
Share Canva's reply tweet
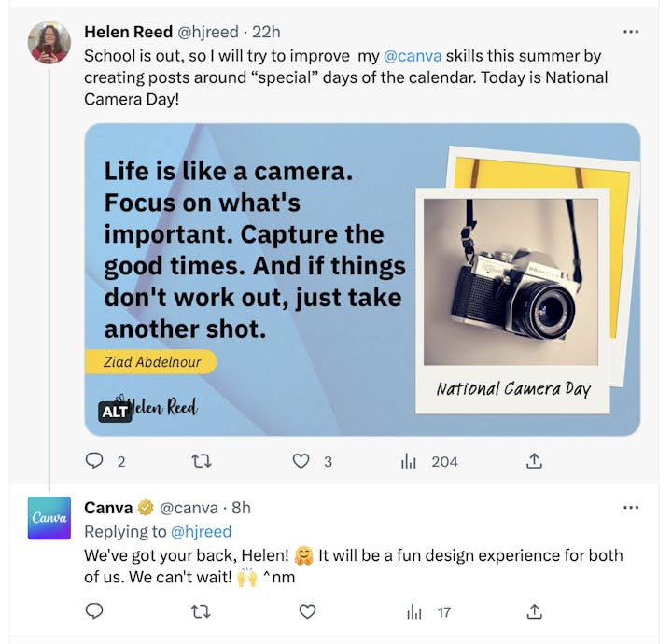click(x=534, y=612)
